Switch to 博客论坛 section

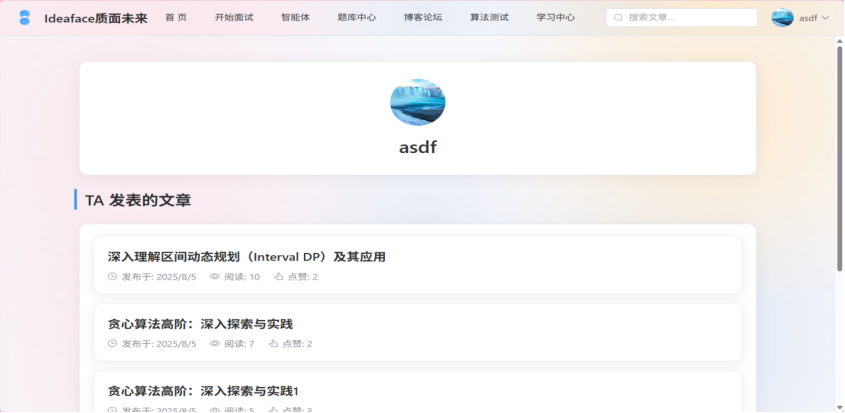422,17
